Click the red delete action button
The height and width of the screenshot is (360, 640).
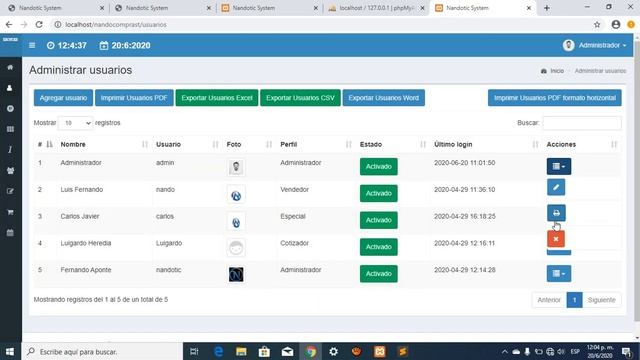(556, 239)
